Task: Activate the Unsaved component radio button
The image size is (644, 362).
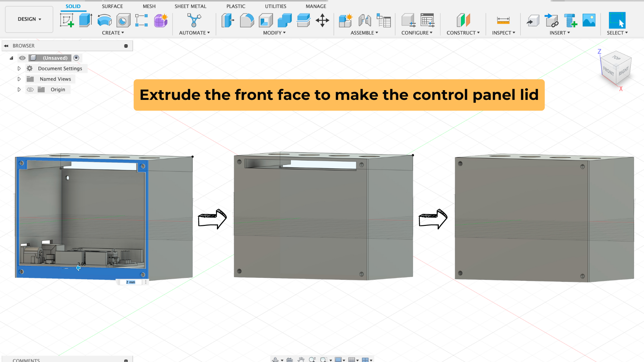Action: pos(76,58)
